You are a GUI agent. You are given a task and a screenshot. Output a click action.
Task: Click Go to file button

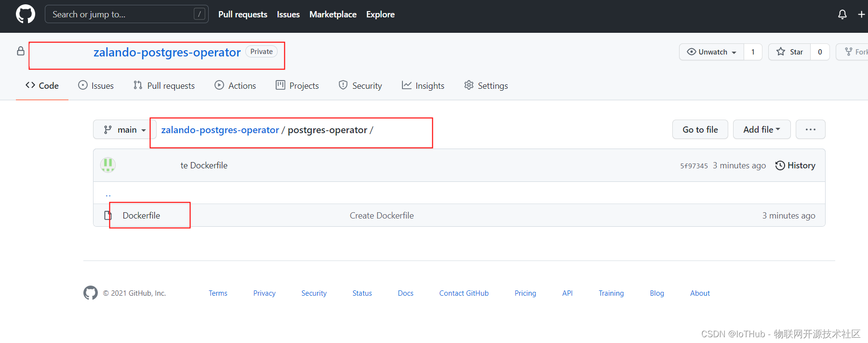click(x=700, y=129)
